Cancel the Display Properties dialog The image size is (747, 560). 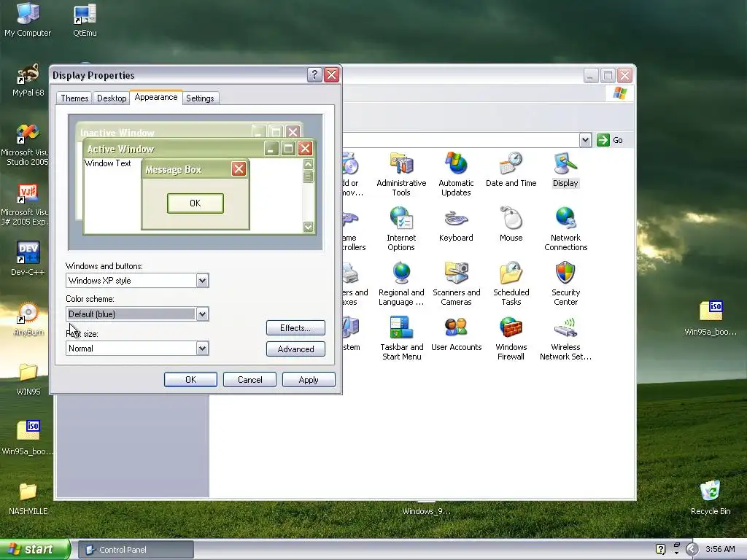click(249, 379)
